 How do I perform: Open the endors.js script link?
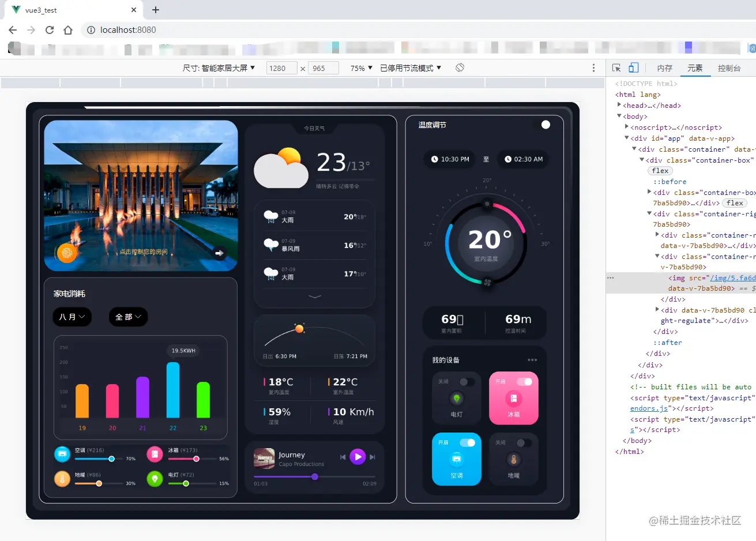pos(649,408)
